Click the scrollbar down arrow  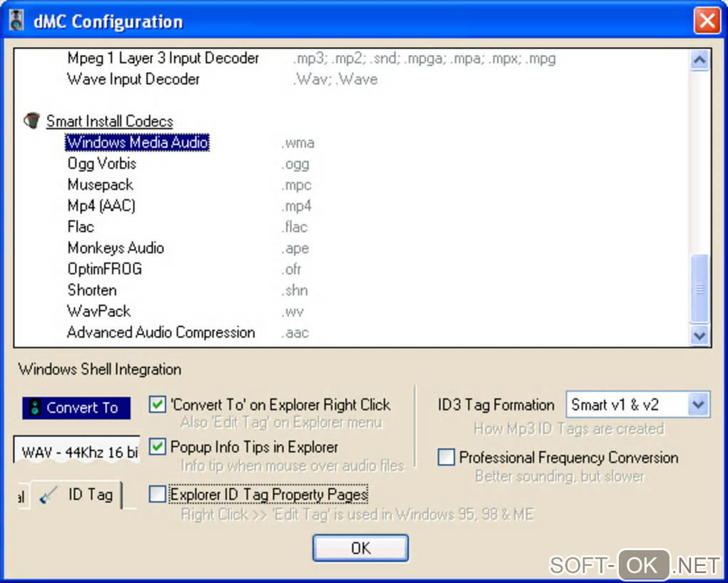click(699, 335)
